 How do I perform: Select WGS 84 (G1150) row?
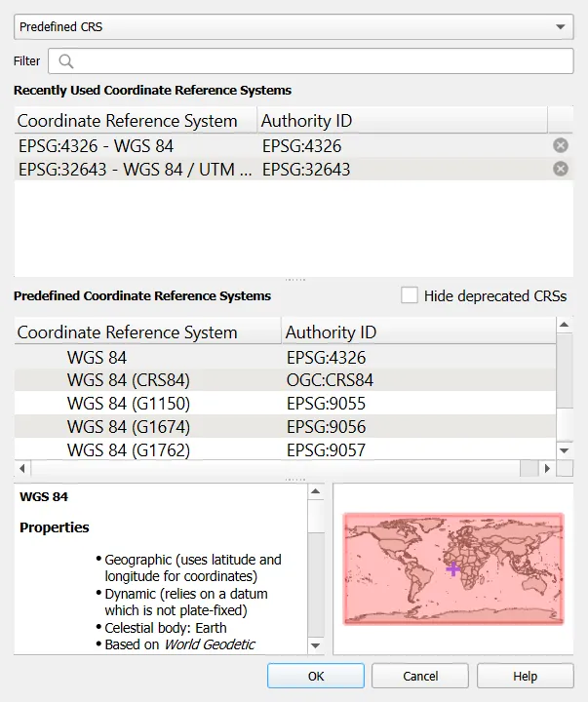[x=285, y=404]
